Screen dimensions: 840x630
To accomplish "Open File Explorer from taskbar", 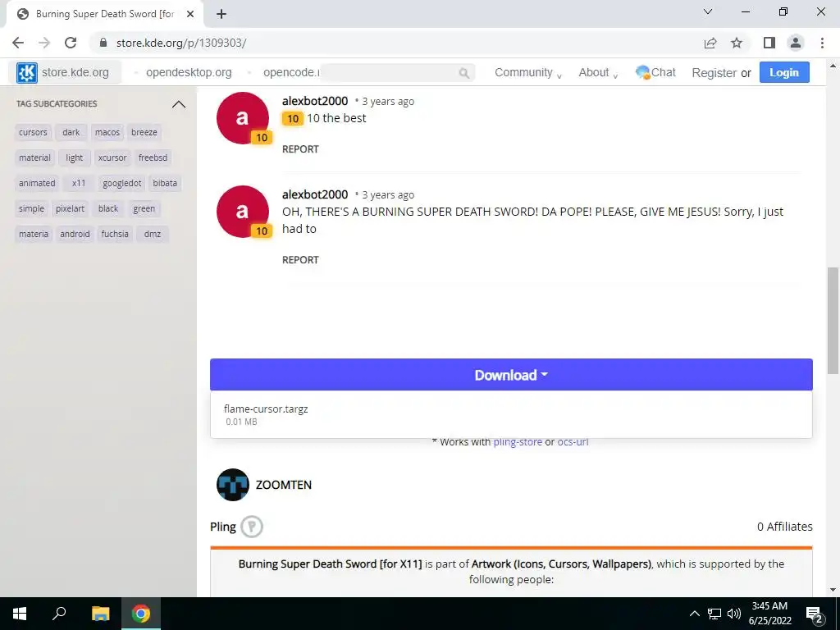I will click(x=100, y=614).
